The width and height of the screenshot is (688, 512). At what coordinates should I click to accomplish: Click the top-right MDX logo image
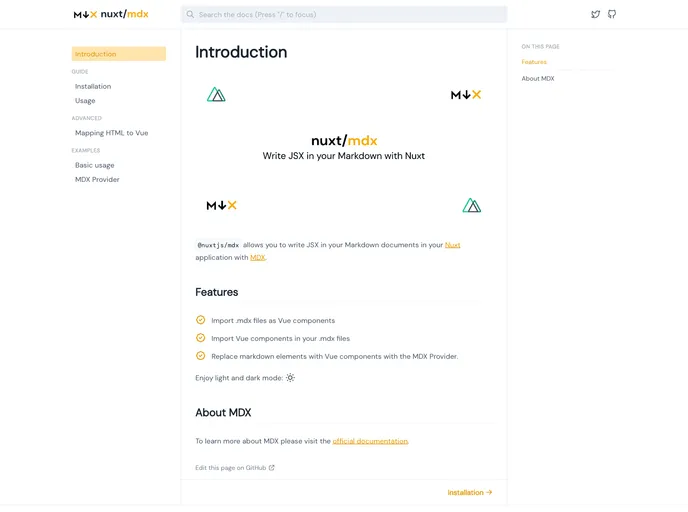coord(466,94)
